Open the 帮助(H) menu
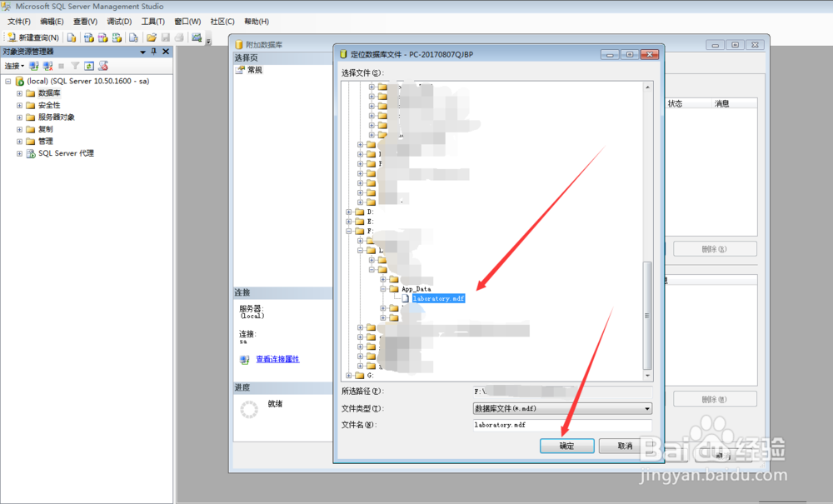This screenshot has height=504, width=833. click(x=257, y=22)
